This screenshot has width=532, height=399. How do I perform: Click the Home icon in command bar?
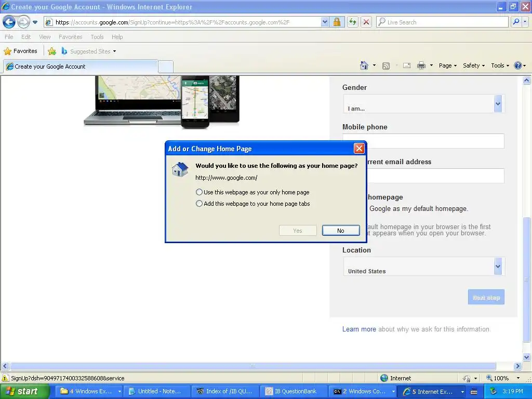[364, 65]
